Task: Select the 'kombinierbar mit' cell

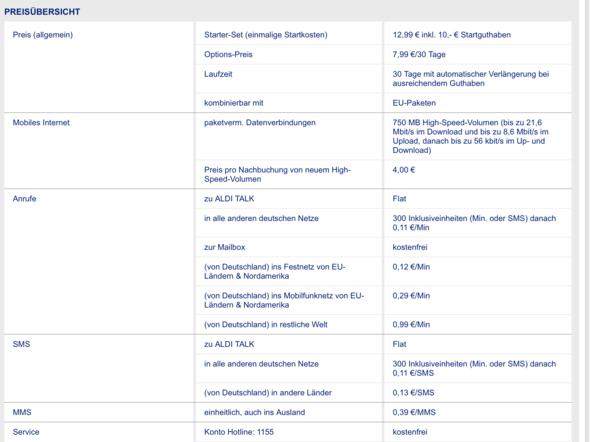Action: tap(233, 103)
